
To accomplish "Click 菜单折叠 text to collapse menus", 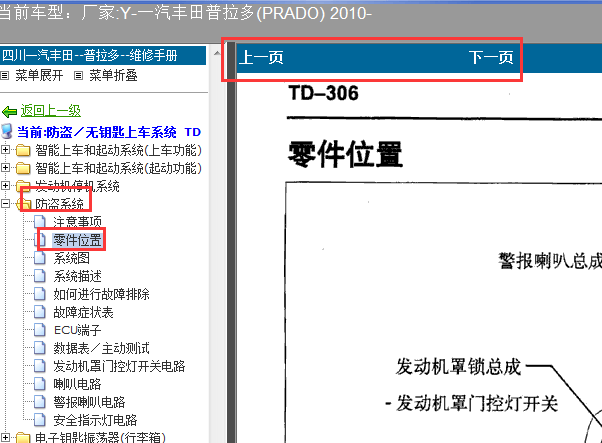I will pyautogui.click(x=113, y=75).
